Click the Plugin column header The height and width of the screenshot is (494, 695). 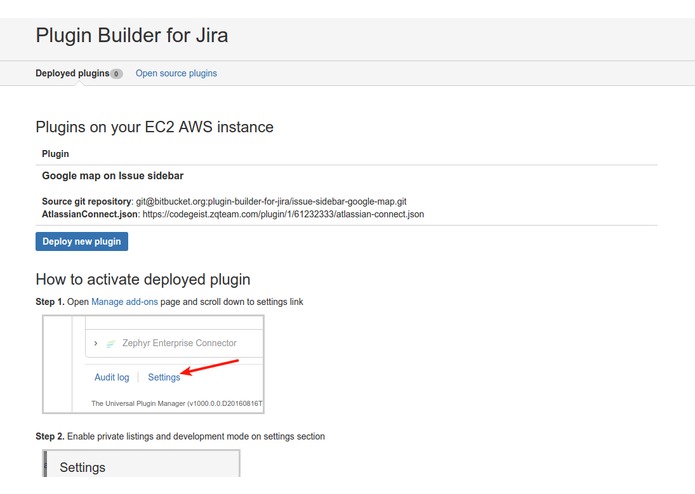[x=55, y=154]
